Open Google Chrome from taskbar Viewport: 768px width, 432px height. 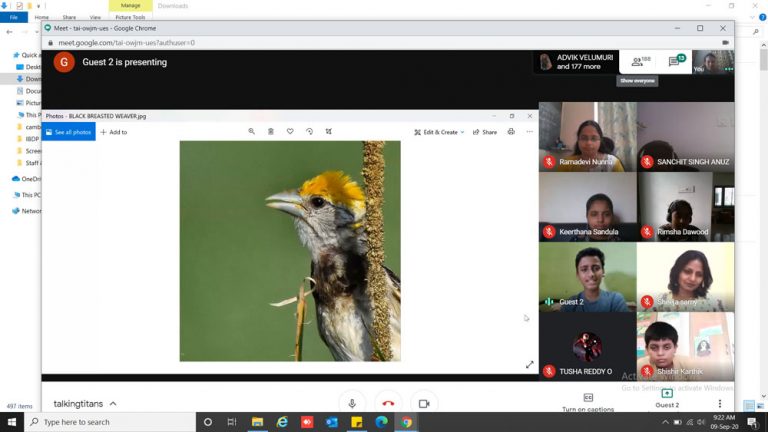coord(407,422)
